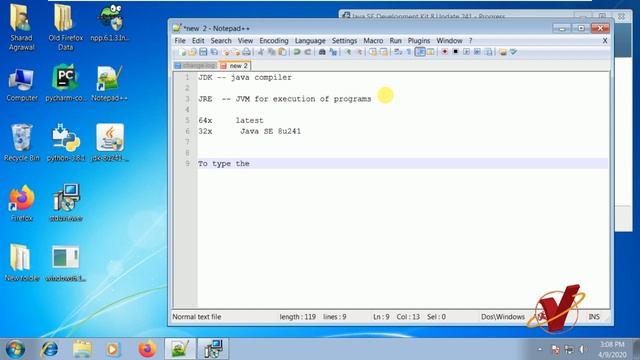Select the Computer desktop icon
This screenshot has height=360, width=640.
point(22,85)
